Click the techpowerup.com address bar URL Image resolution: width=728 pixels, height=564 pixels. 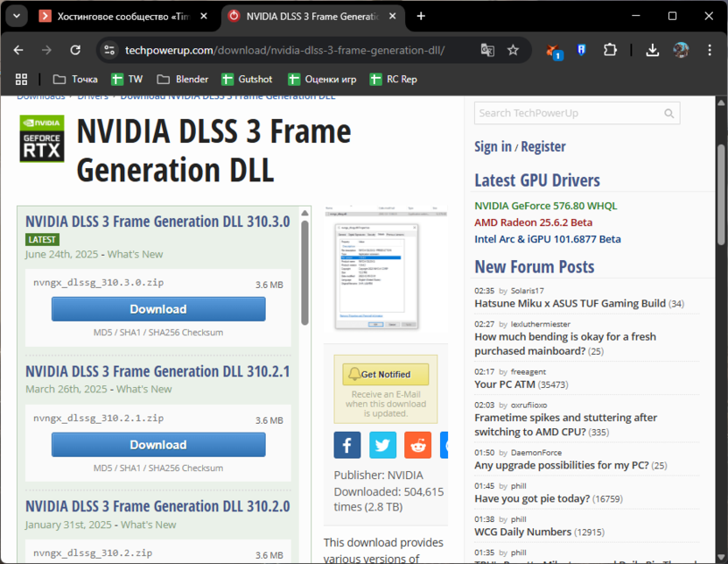tap(284, 50)
